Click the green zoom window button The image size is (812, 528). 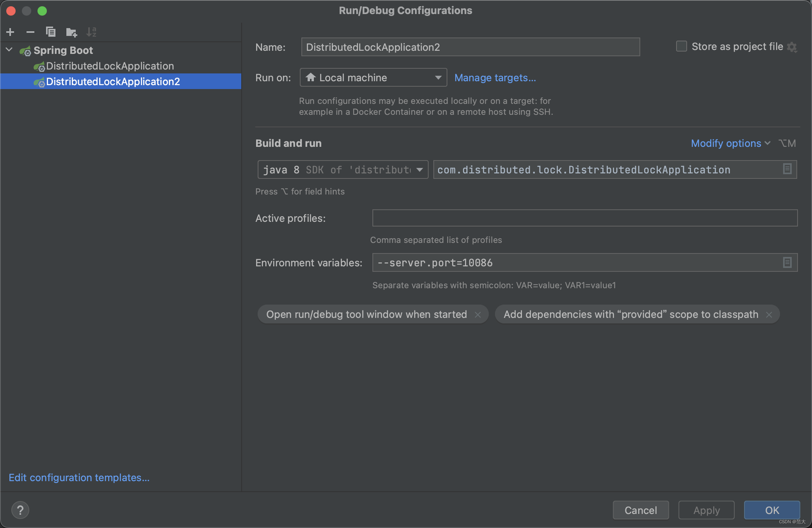click(42, 11)
